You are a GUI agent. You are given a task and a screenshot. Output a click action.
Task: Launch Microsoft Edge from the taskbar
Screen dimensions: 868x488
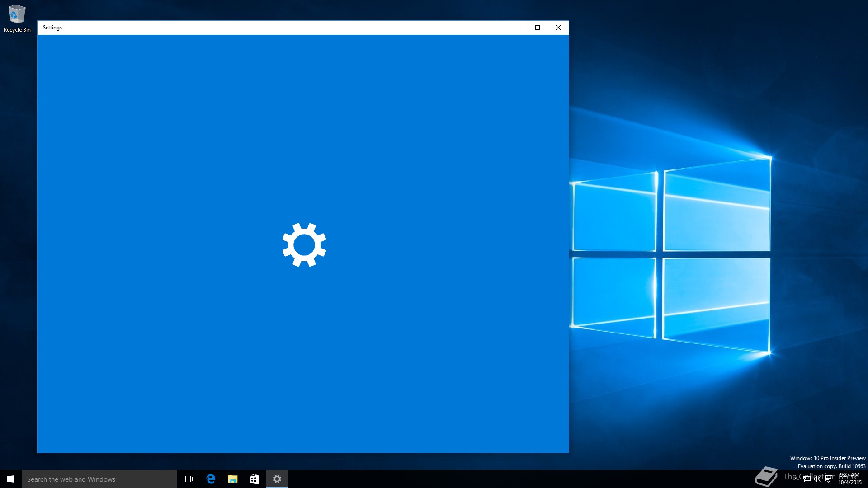(211, 479)
